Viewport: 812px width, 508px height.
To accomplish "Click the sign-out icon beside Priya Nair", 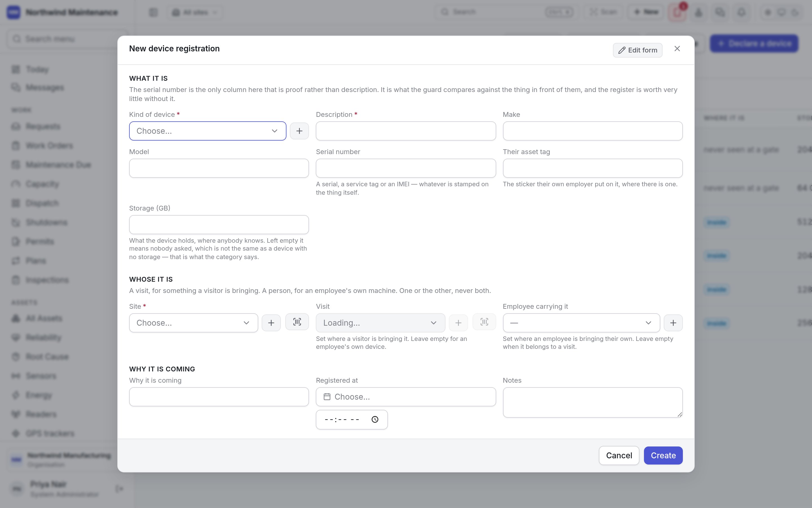I will [x=119, y=489].
